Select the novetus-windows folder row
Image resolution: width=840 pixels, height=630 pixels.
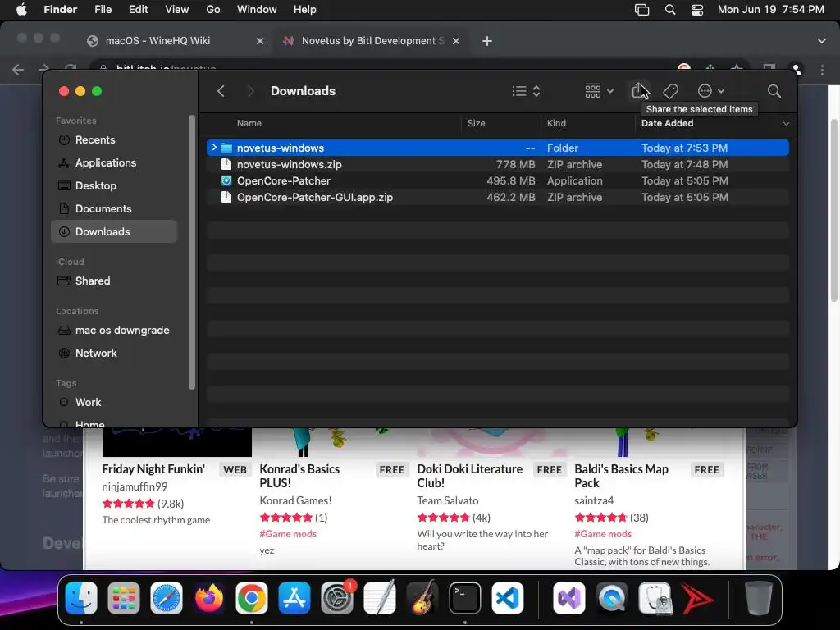pyautogui.click(x=498, y=148)
